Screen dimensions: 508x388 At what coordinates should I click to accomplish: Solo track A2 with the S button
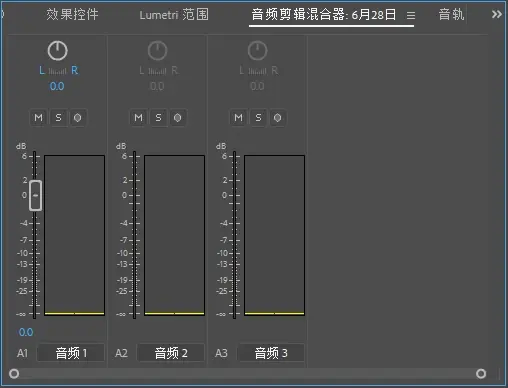(158, 118)
